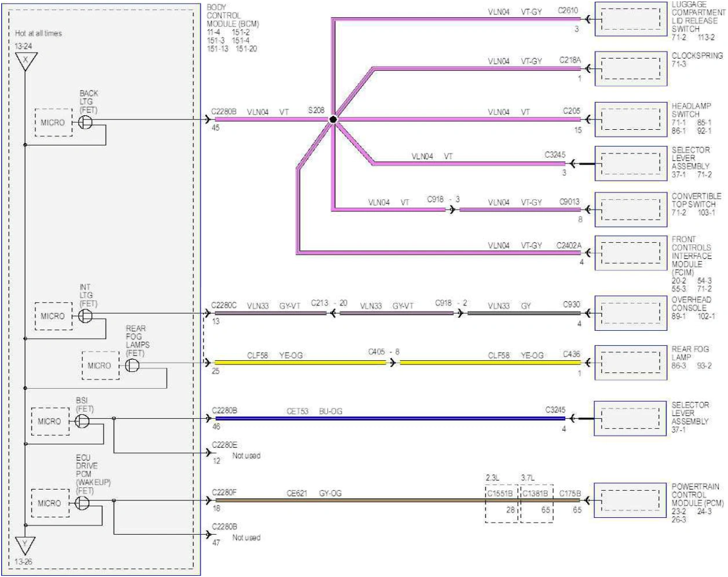Click the '13-24' reference text

23,46
